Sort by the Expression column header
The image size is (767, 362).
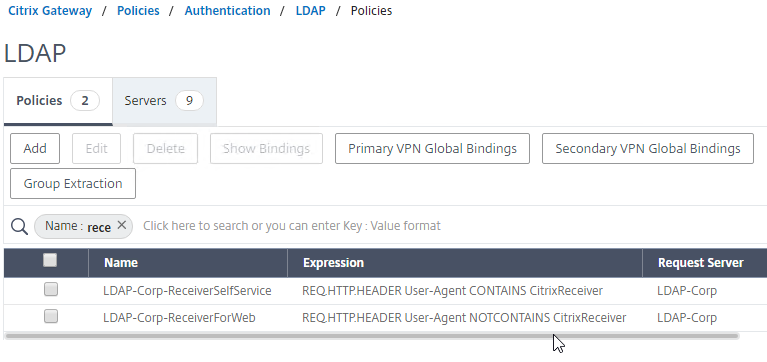pyautogui.click(x=465, y=263)
